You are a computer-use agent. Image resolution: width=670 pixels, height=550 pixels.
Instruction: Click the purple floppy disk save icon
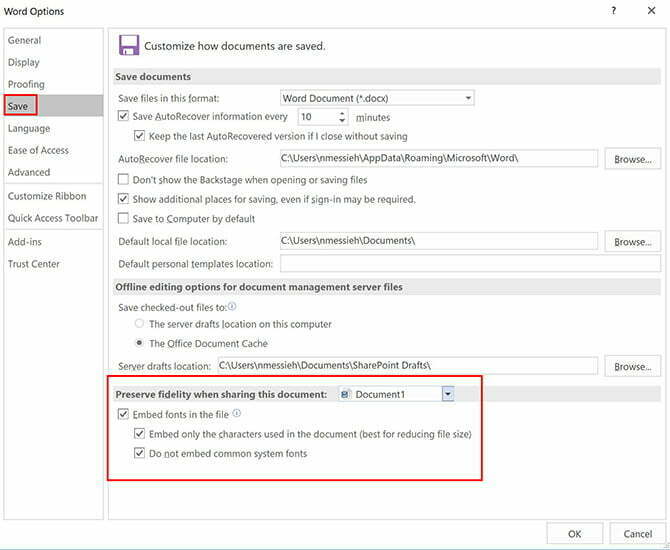[x=129, y=45]
